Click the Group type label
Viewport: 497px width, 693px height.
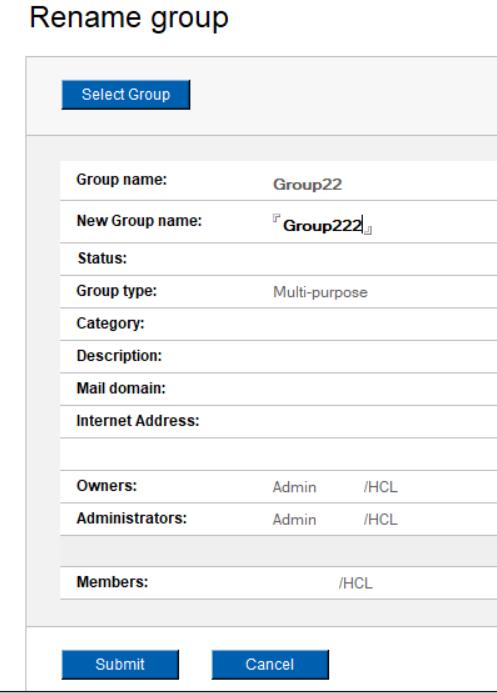[117, 291]
